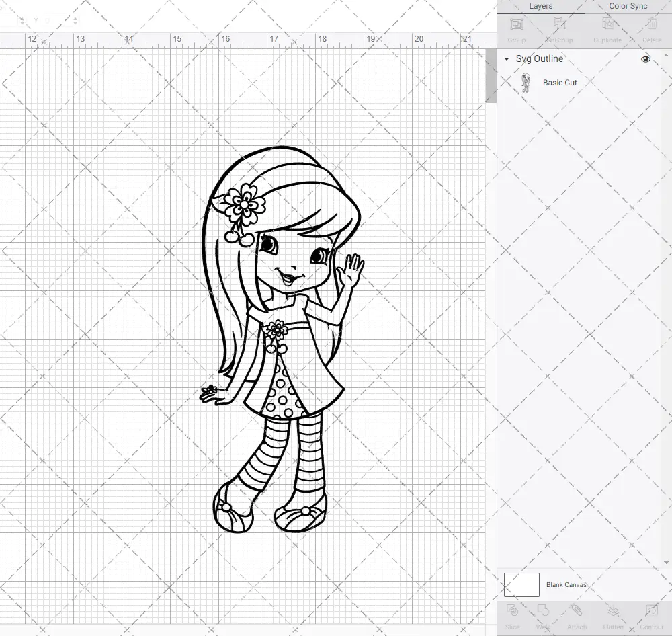Collapse the Svg Outline layer group
672x636 pixels.
(x=506, y=59)
